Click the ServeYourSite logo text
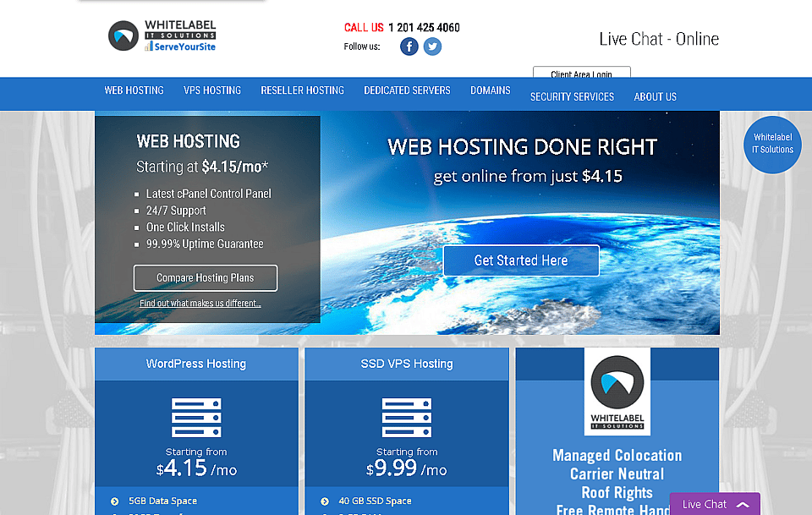This screenshot has height=515, width=812. [x=185, y=47]
